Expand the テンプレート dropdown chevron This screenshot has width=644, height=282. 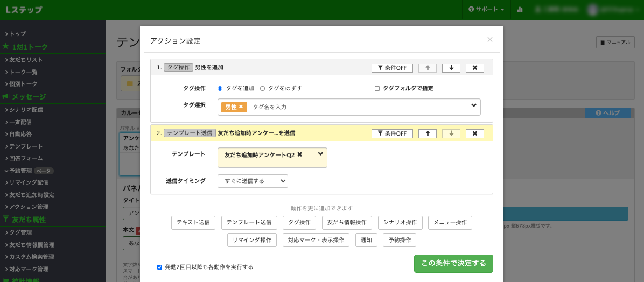point(320,154)
